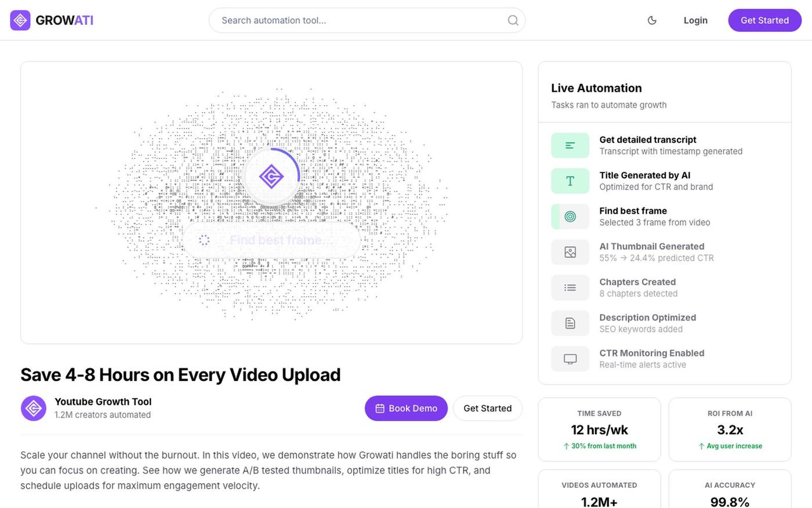Click the CTR Monitoring monitor icon
Viewport: 812px width, 508px height.
570,359
